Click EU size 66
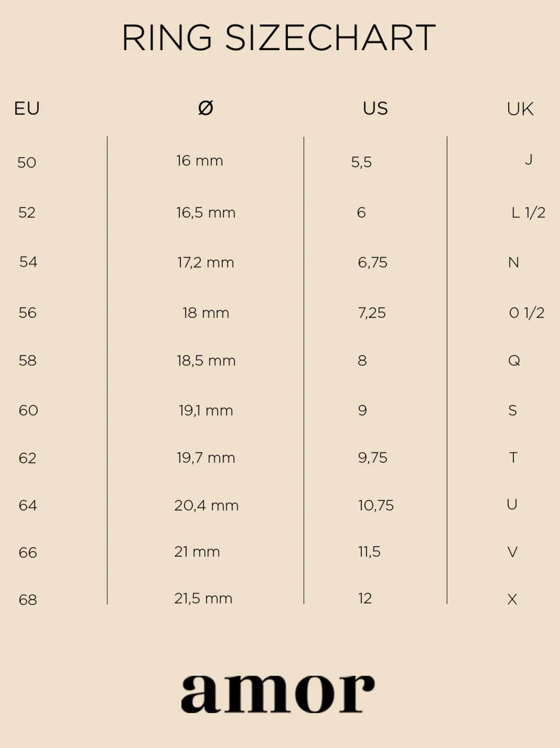Viewport: 560px width, 748px height. point(28,553)
